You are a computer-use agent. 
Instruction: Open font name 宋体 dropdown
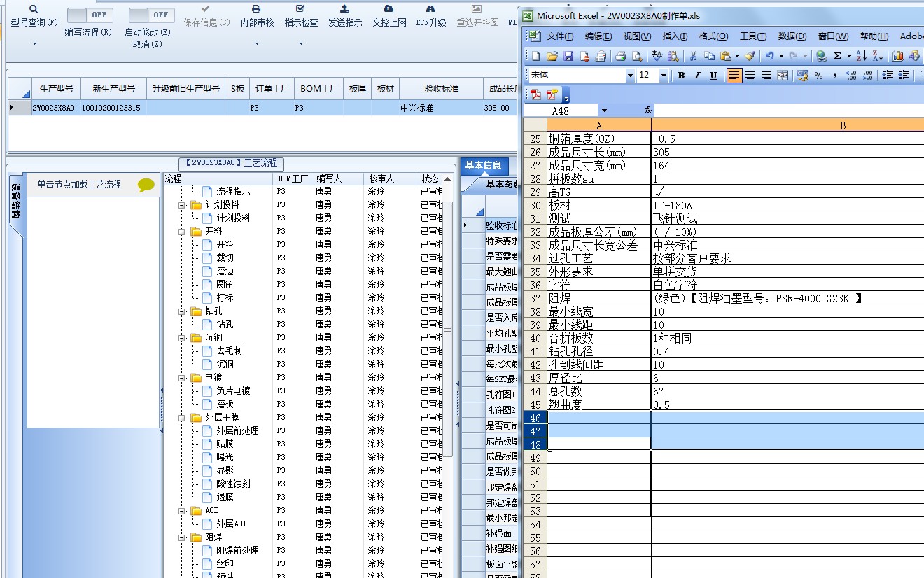tap(630, 76)
